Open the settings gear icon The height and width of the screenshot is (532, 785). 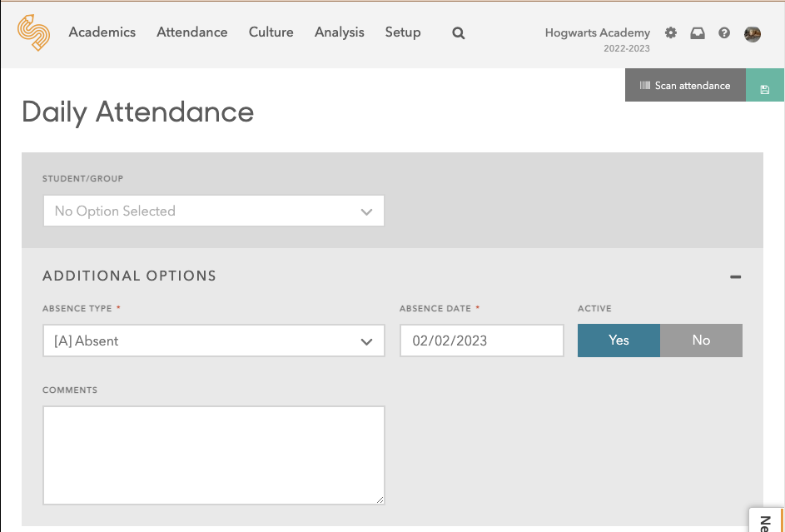coord(671,33)
